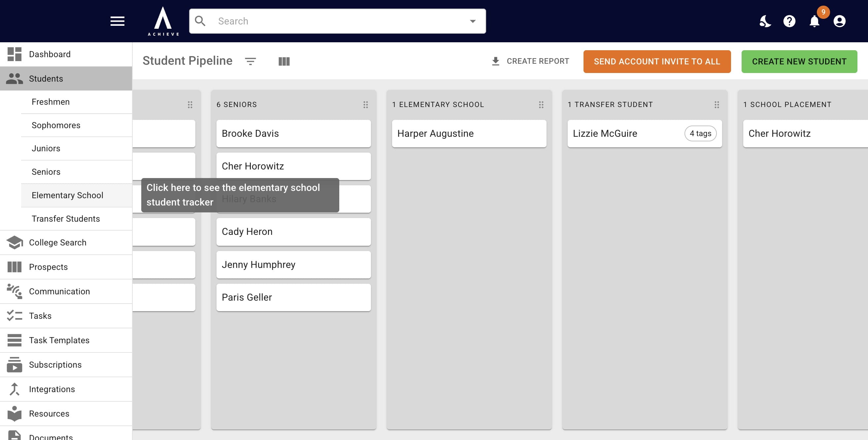The image size is (868, 440).
Task: Click Seniors column drag handle
Action: [366, 104]
